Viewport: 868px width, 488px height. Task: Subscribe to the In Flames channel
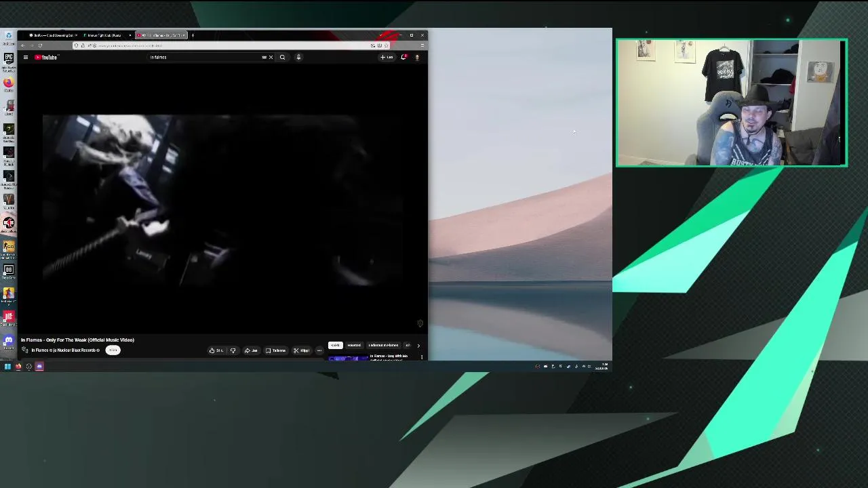click(x=113, y=350)
